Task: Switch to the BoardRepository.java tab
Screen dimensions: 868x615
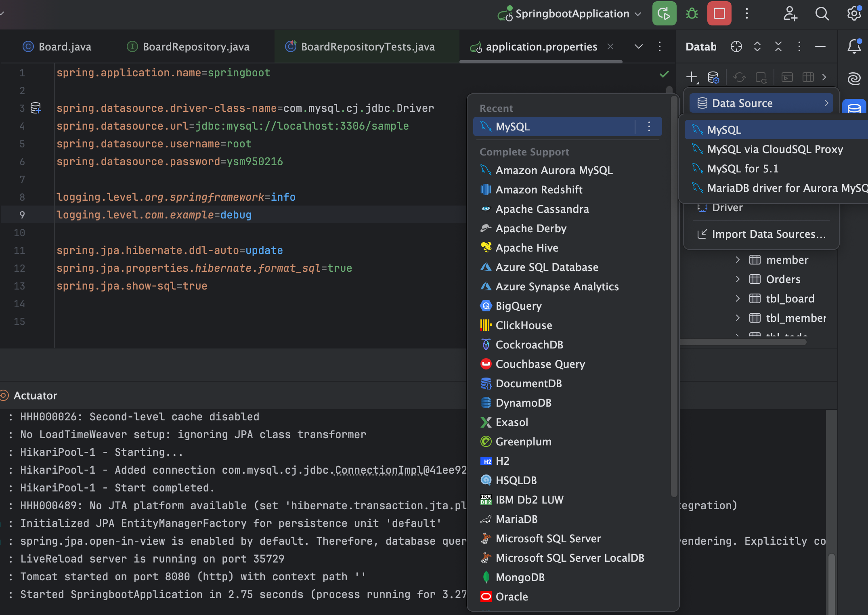Action: tap(196, 47)
